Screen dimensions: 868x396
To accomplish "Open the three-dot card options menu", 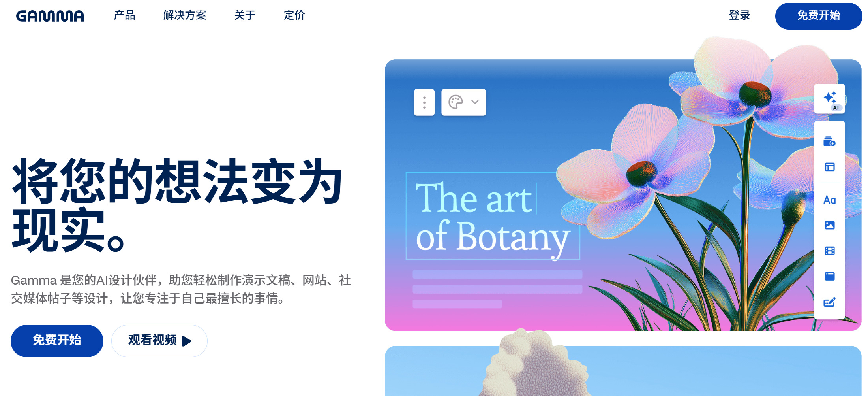I will click(x=424, y=102).
